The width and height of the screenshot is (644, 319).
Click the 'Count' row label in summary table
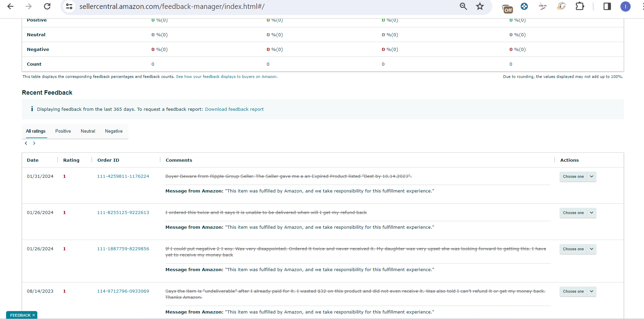34,64
